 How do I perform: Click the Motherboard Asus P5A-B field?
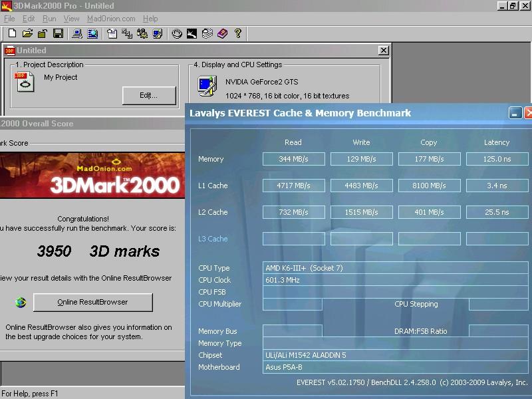point(395,367)
